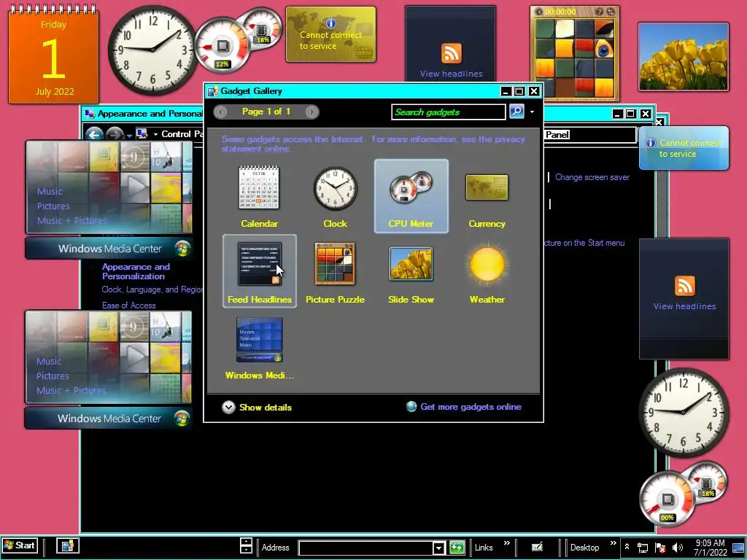Open the search options dropdown arrow in the gallery
The image size is (747, 560).
tap(532, 112)
